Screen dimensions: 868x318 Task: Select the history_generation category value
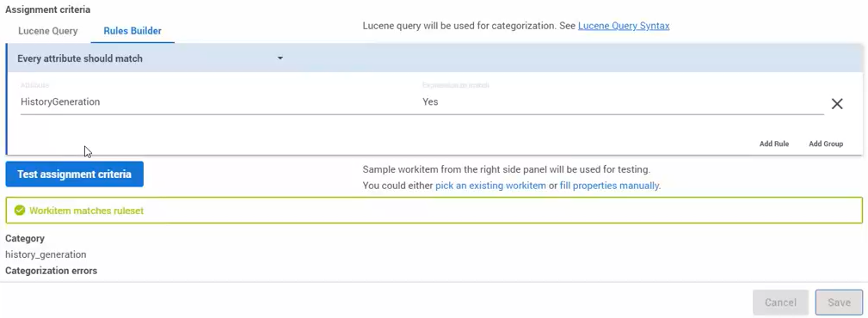coord(46,254)
